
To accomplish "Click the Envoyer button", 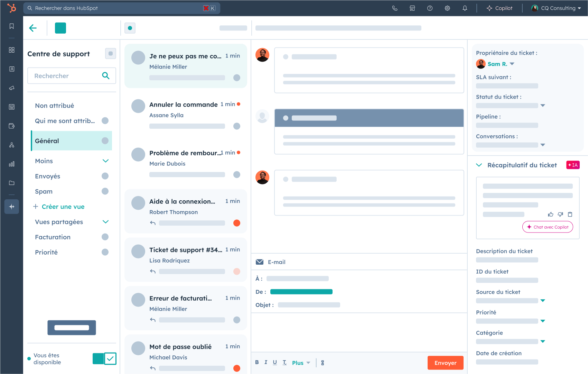I will [445, 363].
